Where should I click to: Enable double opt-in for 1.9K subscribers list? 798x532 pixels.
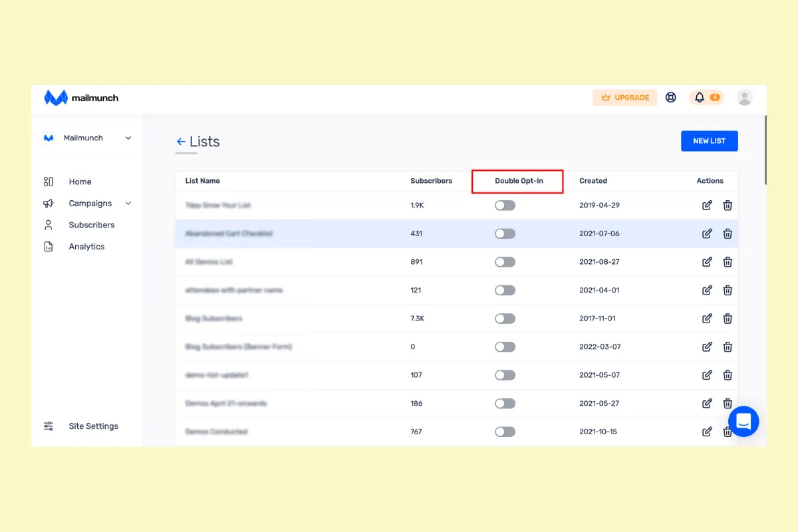[x=505, y=205]
